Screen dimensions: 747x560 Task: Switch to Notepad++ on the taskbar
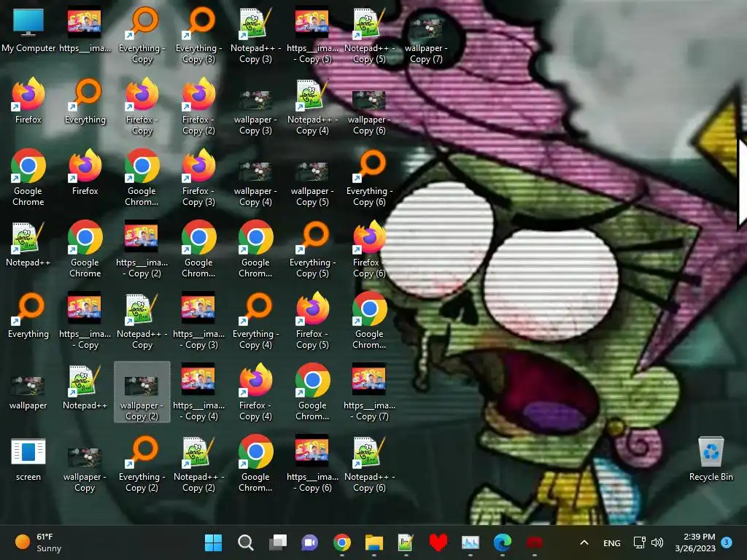(x=406, y=542)
